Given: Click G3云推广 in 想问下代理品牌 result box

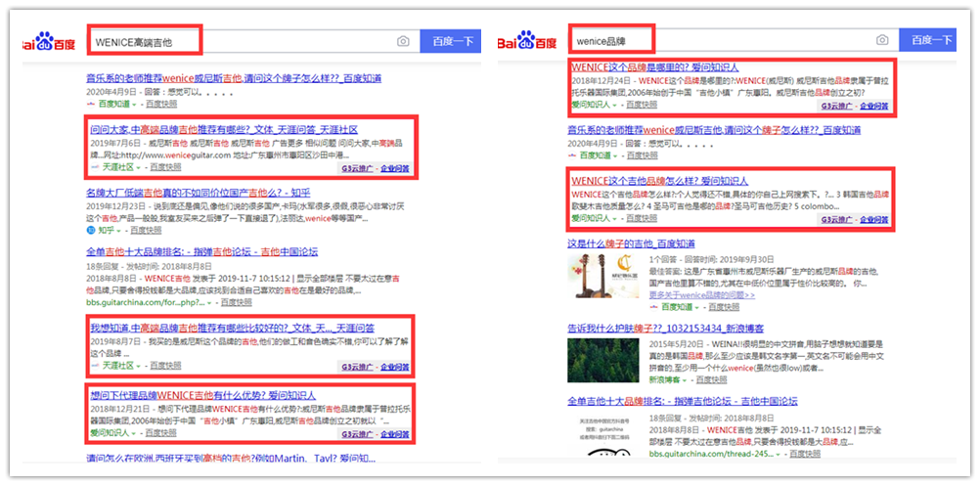Looking at the screenshot, I should (358, 434).
